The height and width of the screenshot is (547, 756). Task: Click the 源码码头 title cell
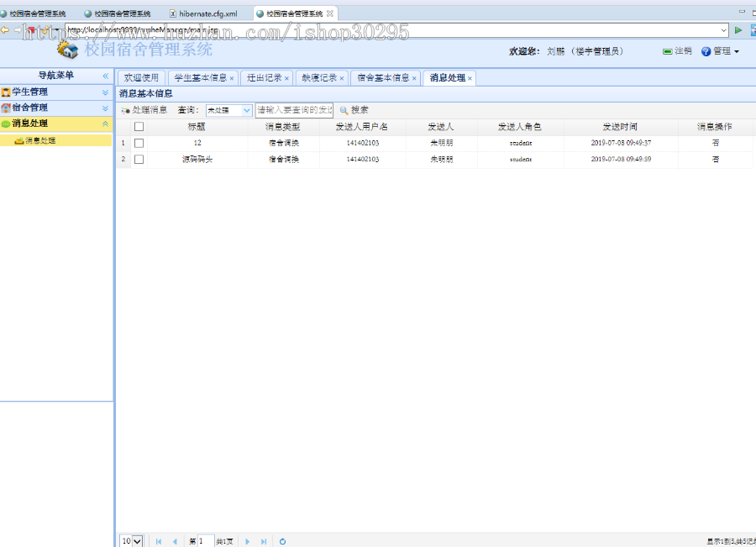click(x=197, y=159)
